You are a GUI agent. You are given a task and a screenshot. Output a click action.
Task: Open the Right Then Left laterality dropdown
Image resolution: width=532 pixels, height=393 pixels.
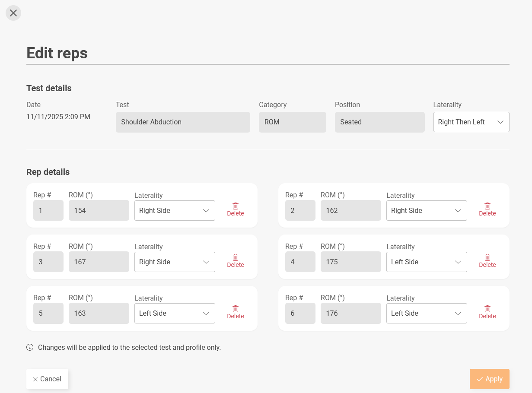(x=471, y=122)
